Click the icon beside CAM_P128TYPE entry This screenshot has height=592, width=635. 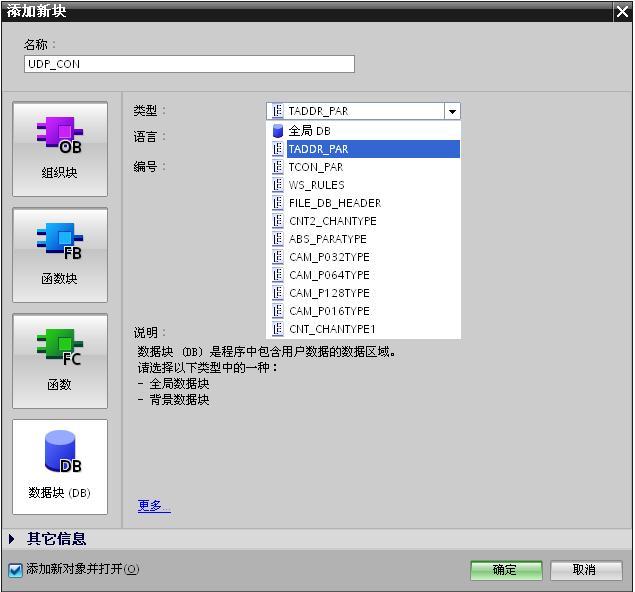point(278,293)
